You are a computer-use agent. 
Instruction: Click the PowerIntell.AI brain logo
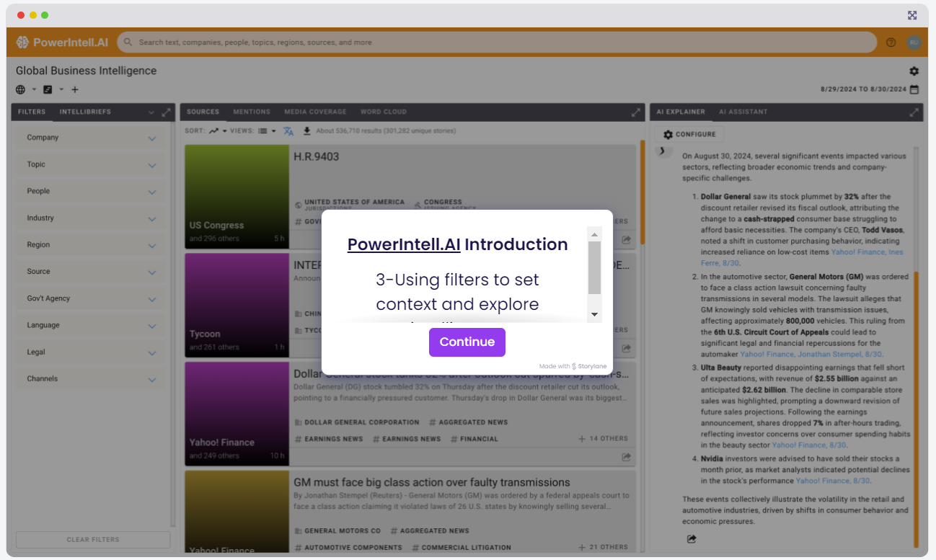(22, 43)
